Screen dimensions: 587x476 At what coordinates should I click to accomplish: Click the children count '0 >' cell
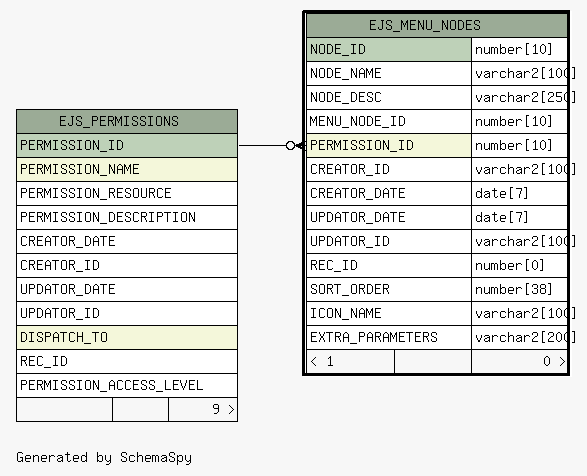pos(520,361)
